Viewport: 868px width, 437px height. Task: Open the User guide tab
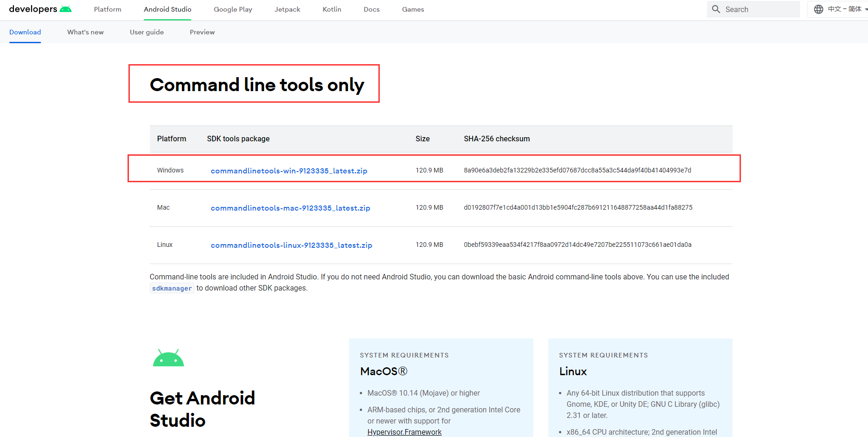click(x=147, y=32)
